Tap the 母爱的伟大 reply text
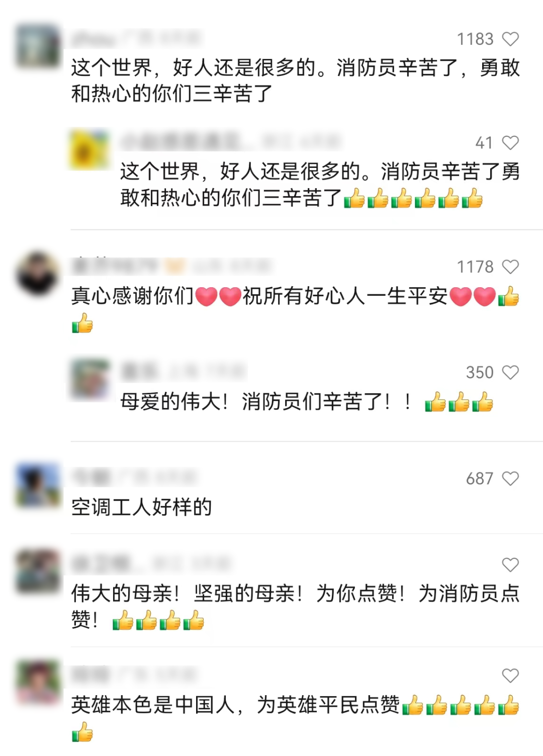This screenshot has height=756, width=543. (x=307, y=402)
